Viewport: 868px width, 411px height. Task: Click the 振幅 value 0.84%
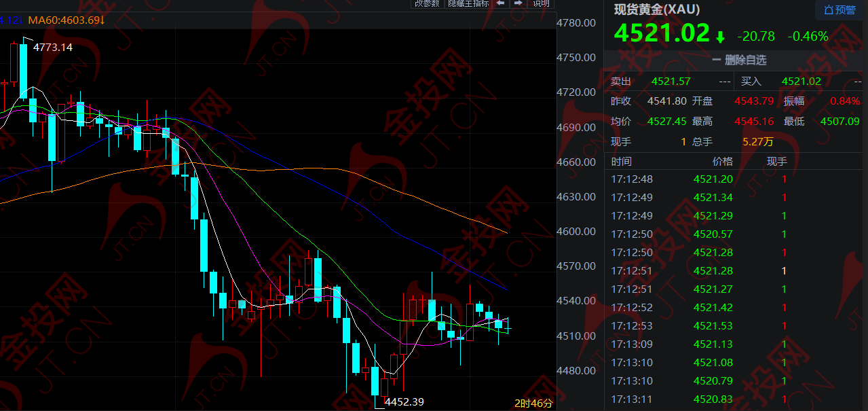(845, 101)
